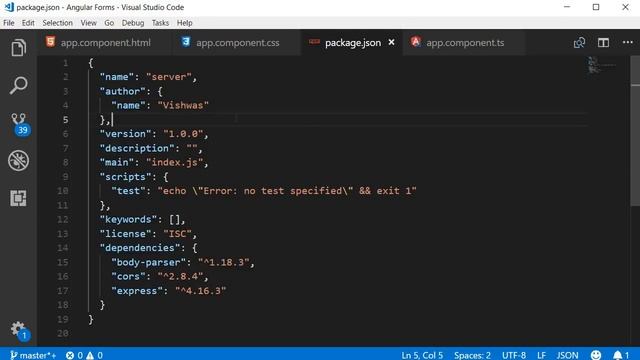Click "index.js" value on line 8
The width and height of the screenshot is (640, 360).
(x=174, y=162)
